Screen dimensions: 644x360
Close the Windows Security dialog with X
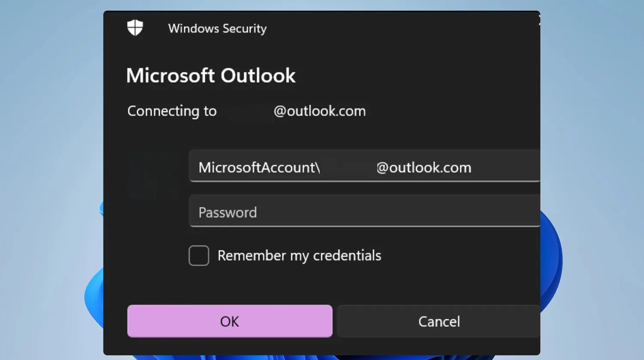point(539,19)
